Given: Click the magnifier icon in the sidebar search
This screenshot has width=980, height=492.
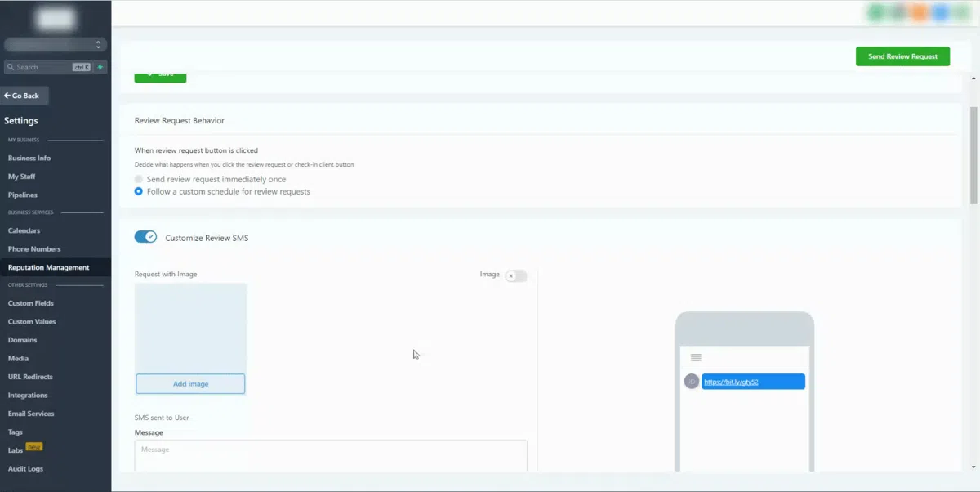Looking at the screenshot, I should (x=10, y=67).
